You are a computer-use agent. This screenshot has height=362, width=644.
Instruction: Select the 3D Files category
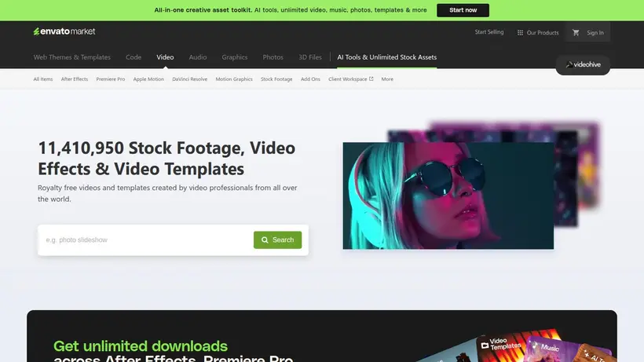tap(310, 57)
